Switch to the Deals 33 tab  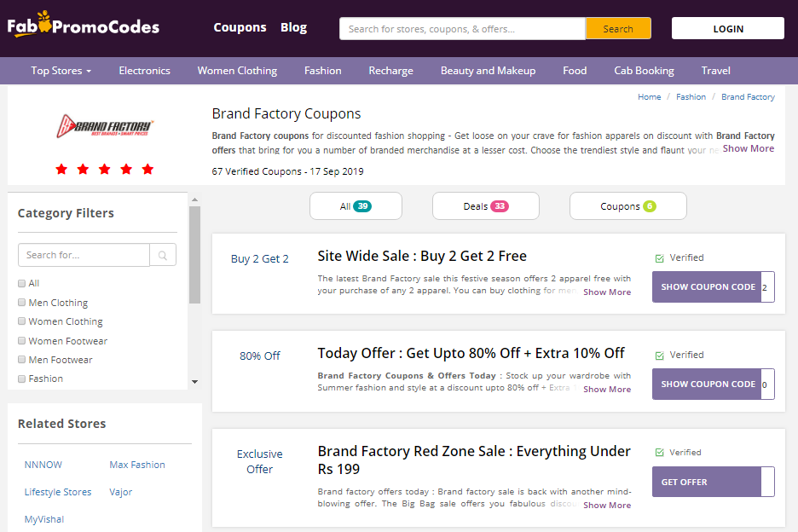coord(485,206)
